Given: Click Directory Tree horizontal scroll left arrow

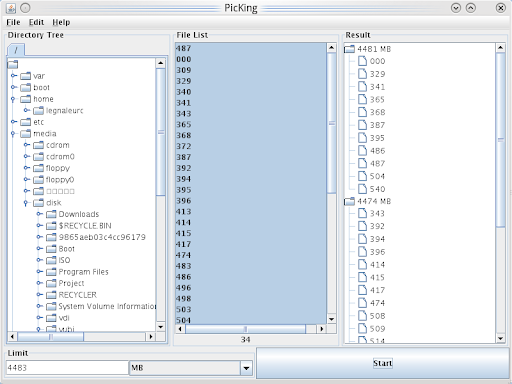Looking at the screenshot, I should [x=12, y=337].
